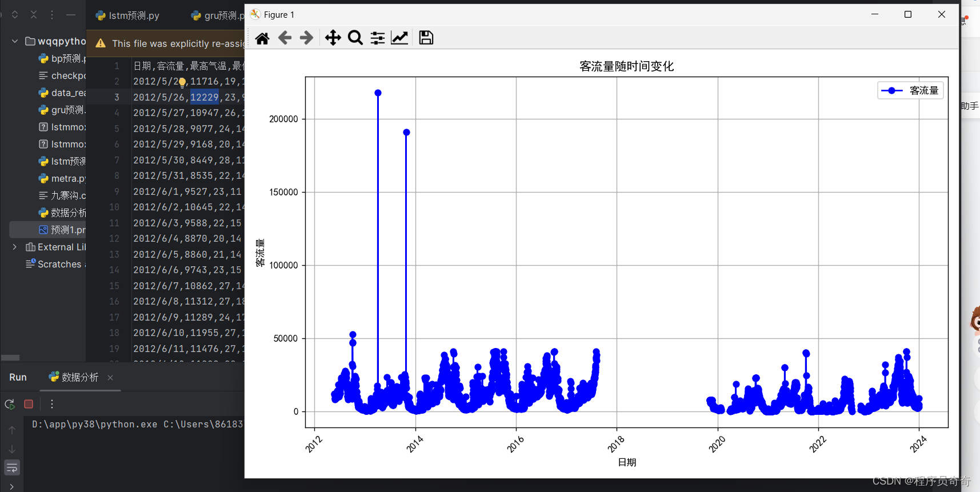The width and height of the screenshot is (980, 492).
Task: Click the lightbulb intention hint
Action: [x=182, y=82]
